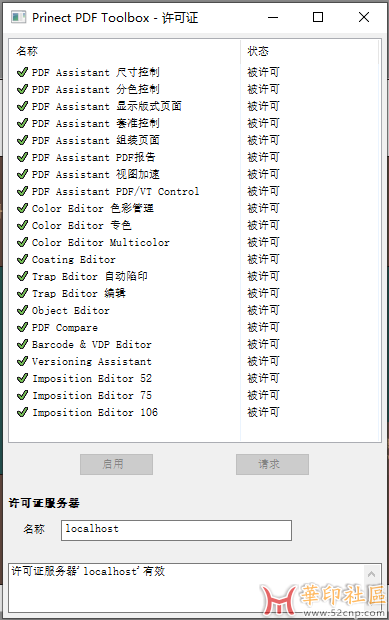The width and height of the screenshot is (389, 620).
Task: Click the 被许可 status for Object Editor
Action: (263, 310)
